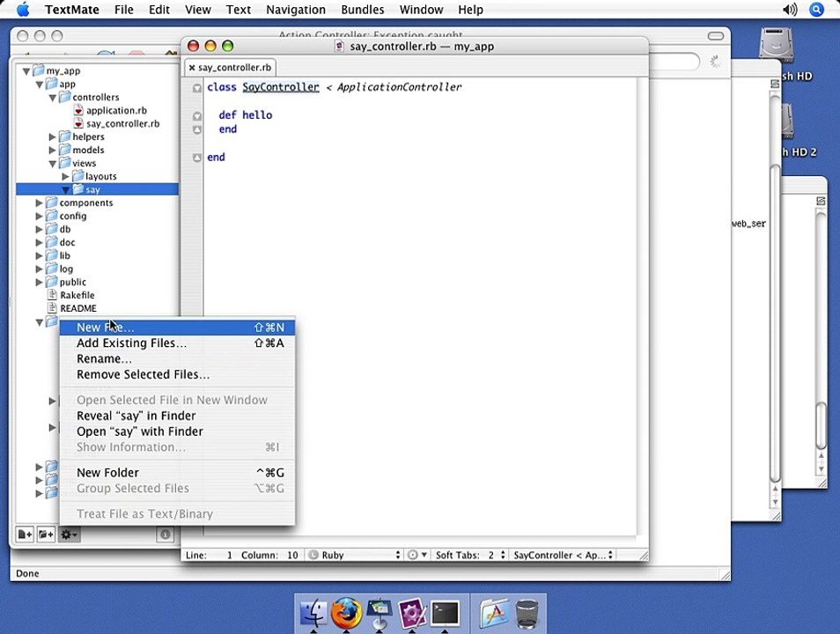The width and height of the screenshot is (840, 634).
Task: Click the Rakefile document icon
Action: [52, 295]
